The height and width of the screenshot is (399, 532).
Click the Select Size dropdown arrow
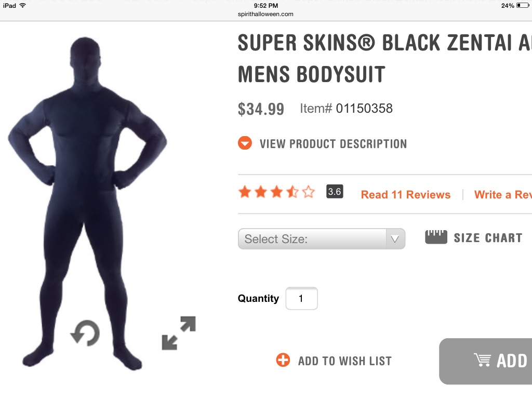point(395,239)
